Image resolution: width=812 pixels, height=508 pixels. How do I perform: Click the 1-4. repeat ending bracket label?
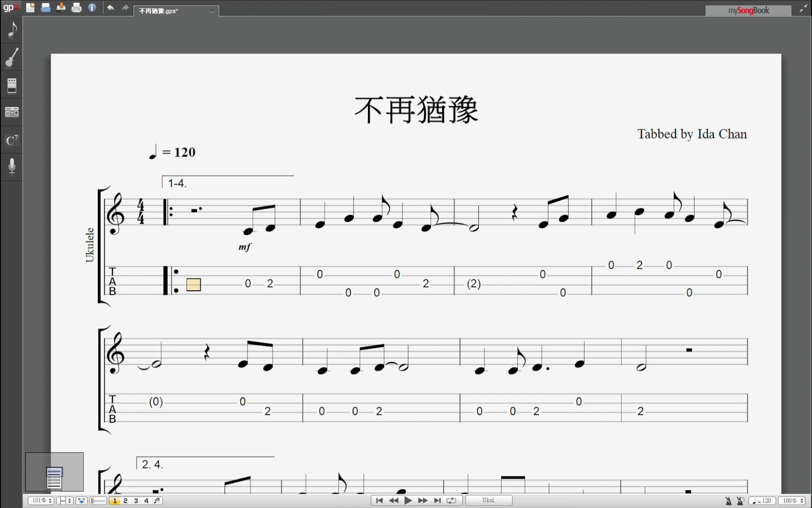point(177,183)
